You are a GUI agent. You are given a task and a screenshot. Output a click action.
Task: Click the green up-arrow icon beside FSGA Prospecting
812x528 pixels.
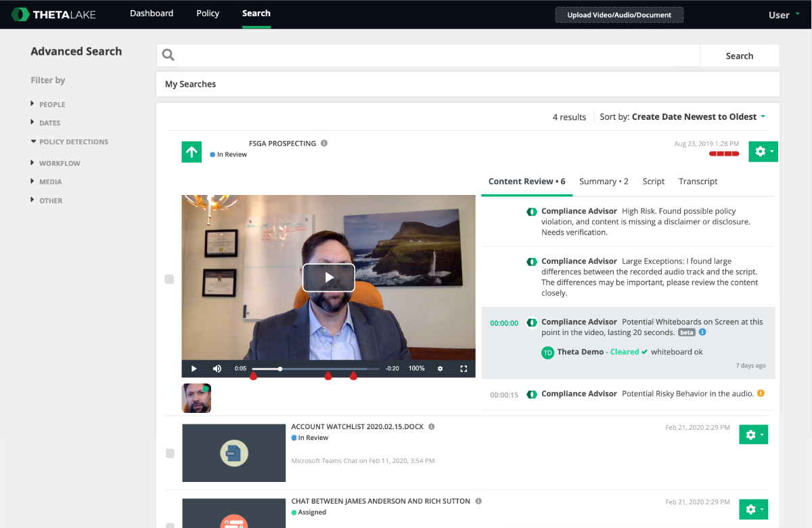click(x=191, y=152)
